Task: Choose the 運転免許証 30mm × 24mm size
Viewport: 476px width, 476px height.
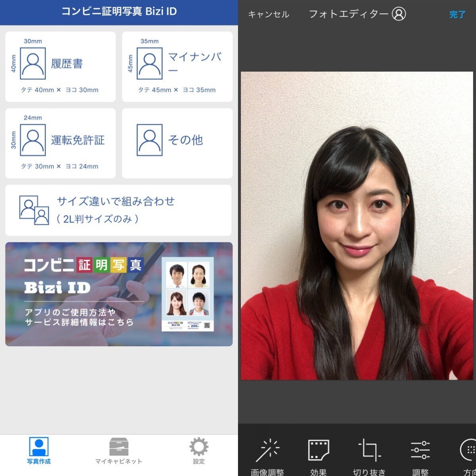Action: coord(60,143)
